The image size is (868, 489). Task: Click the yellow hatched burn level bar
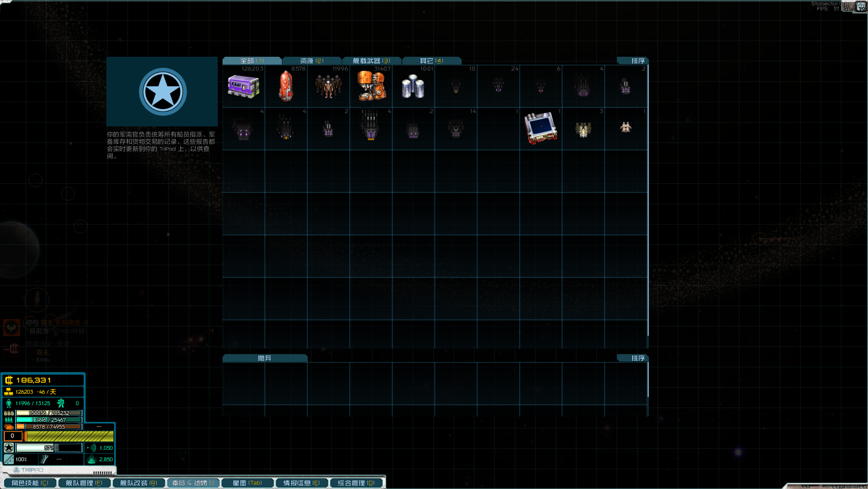pyautogui.click(x=70, y=436)
